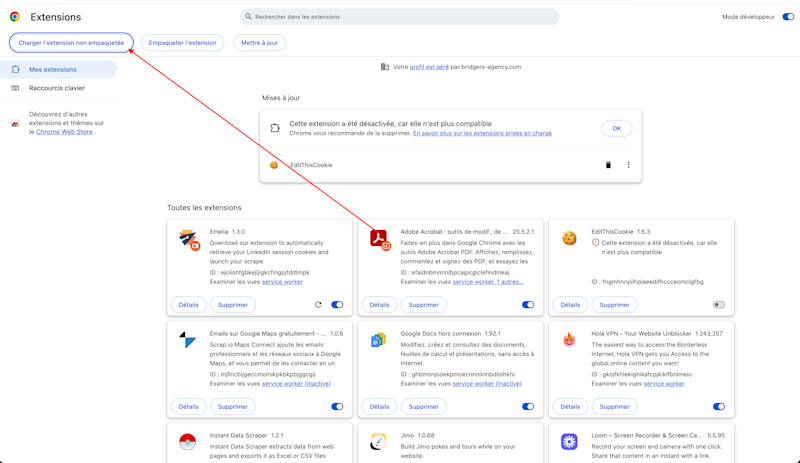Click the Scrap.io Emails on Maps icon

[187, 340]
